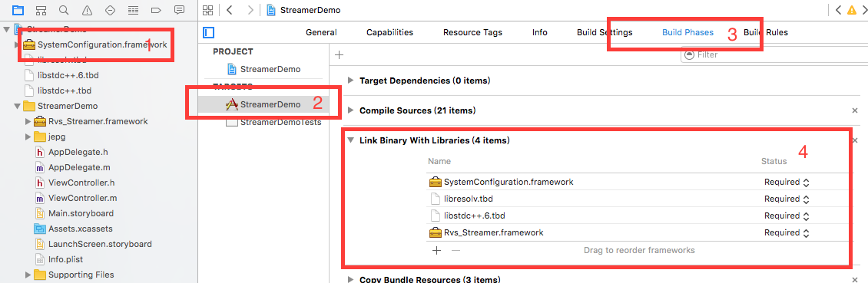Screen dimensions: 868x283
Task: Switch to the Build Settings tab
Action: [605, 33]
